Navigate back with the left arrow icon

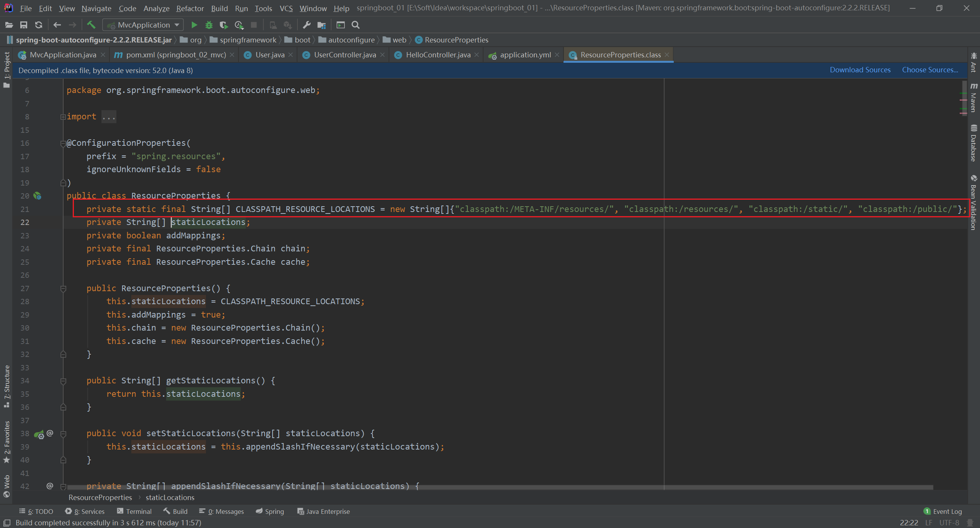(x=57, y=25)
